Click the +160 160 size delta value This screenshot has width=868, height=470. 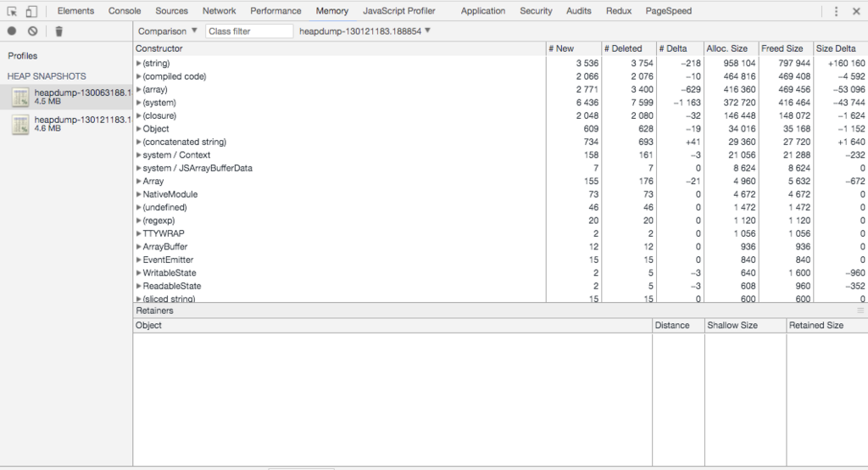[847, 63]
